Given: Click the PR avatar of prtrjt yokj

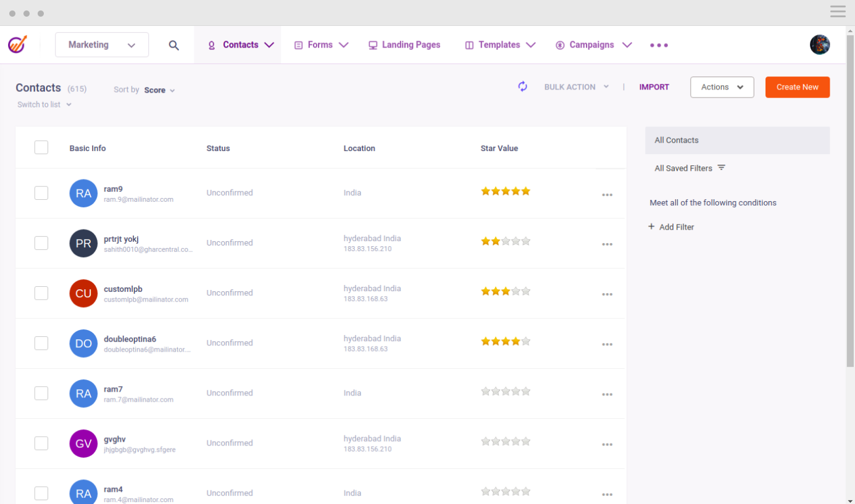Looking at the screenshot, I should pyautogui.click(x=83, y=244).
